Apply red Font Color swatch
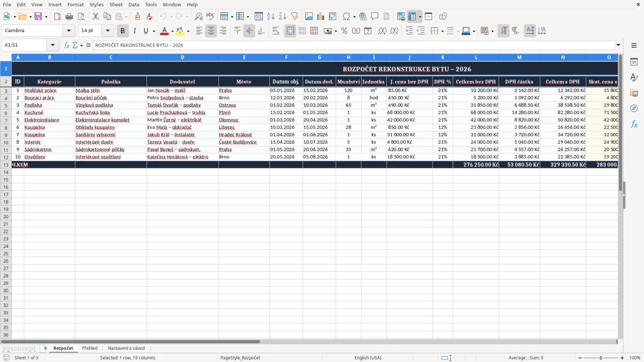 point(165,31)
